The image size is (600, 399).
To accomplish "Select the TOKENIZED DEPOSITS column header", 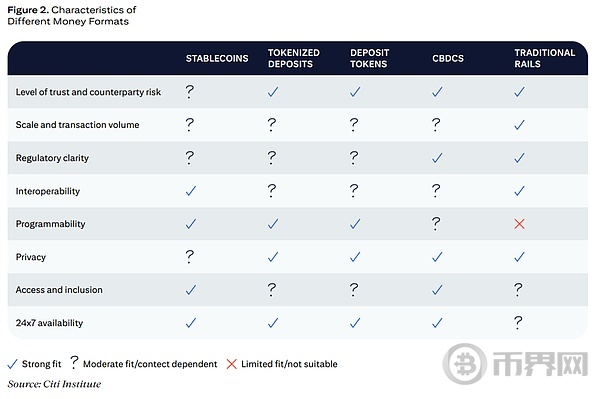I will pos(293,58).
